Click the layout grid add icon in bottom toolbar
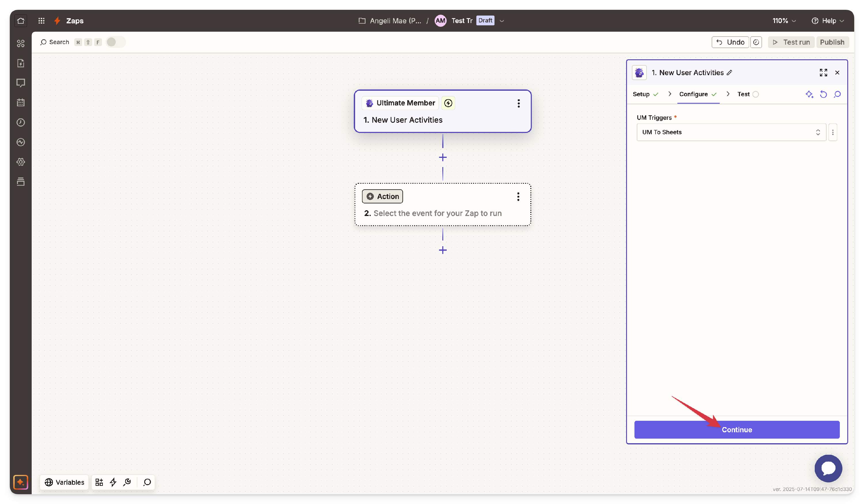The image size is (864, 504). coord(99,482)
